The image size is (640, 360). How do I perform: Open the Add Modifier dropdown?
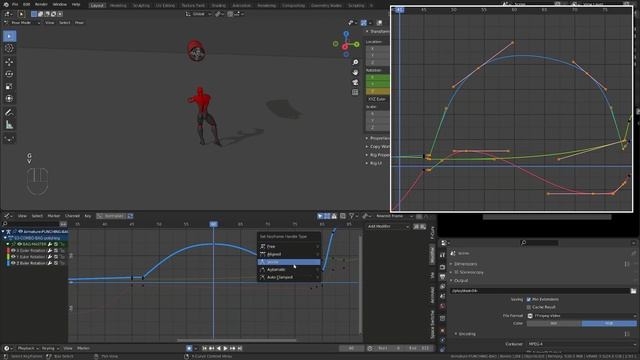click(388, 226)
